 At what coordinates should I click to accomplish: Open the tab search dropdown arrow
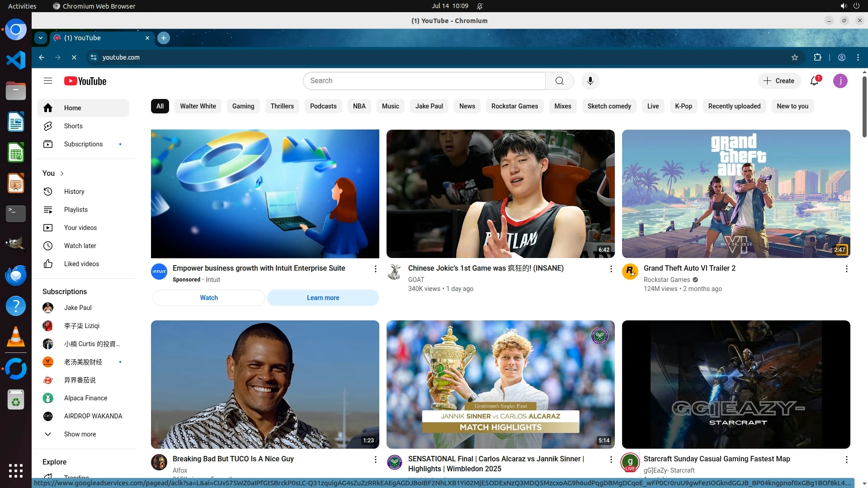(x=41, y=38)
